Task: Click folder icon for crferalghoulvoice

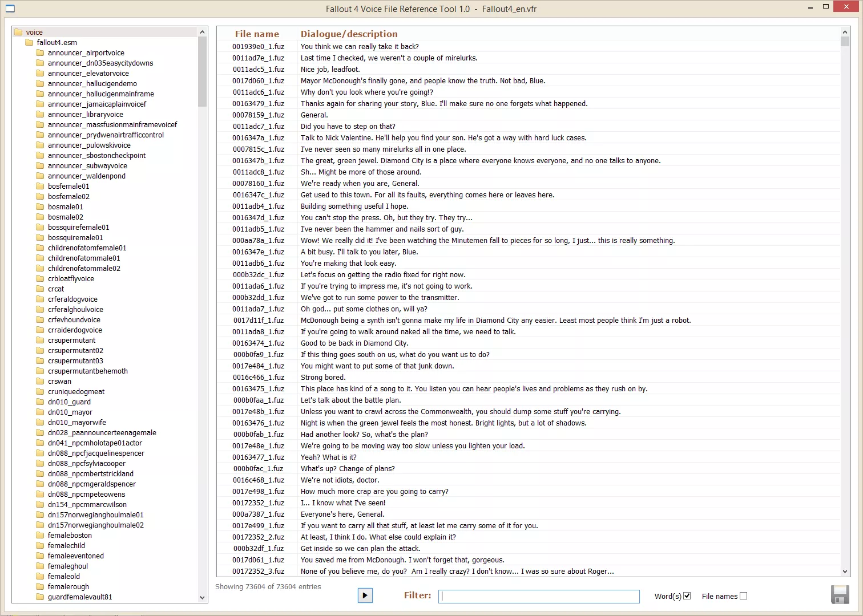Action: point(40,309)
